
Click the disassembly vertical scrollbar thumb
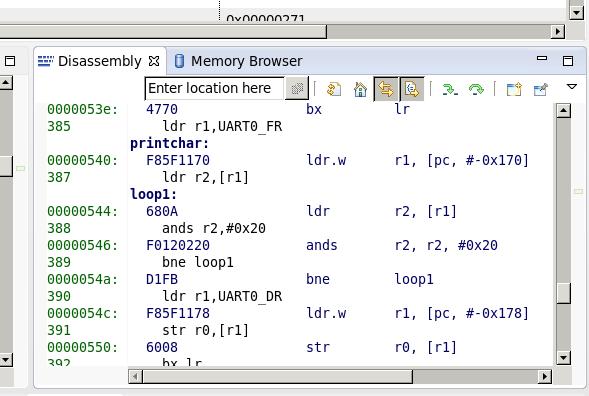pyautogui.click(x=563, y=293)
